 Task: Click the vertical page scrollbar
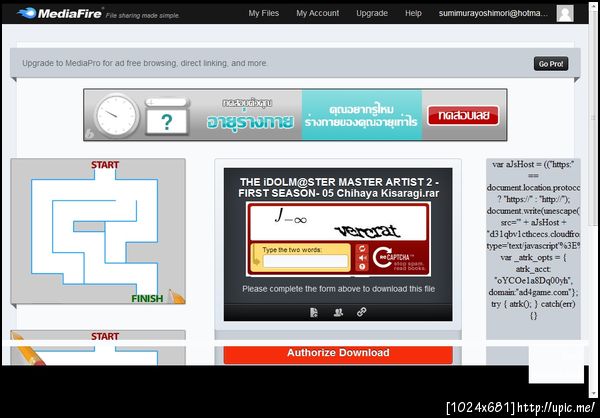(593, 199)
